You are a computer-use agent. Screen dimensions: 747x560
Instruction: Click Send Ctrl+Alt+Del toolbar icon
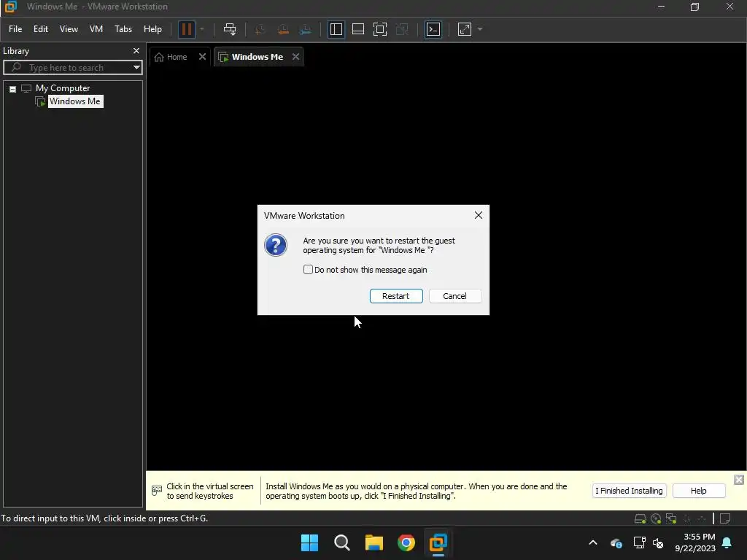coord(230,29)
